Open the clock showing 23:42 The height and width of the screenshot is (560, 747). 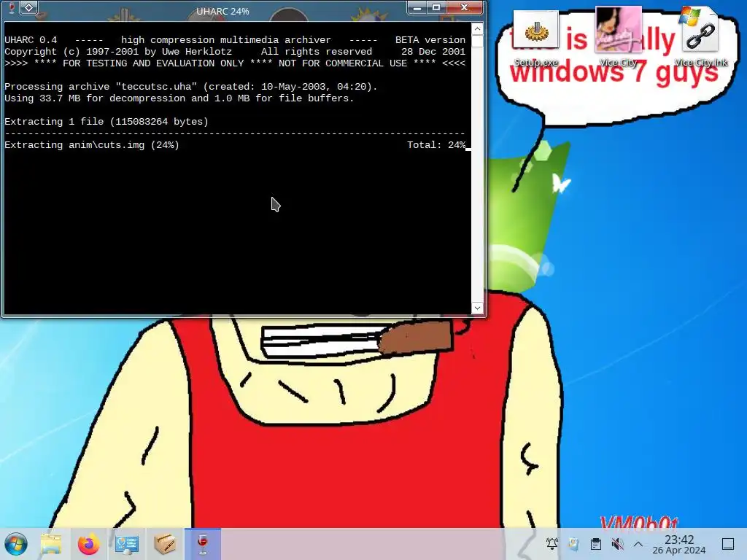click(x=679, y=544)
